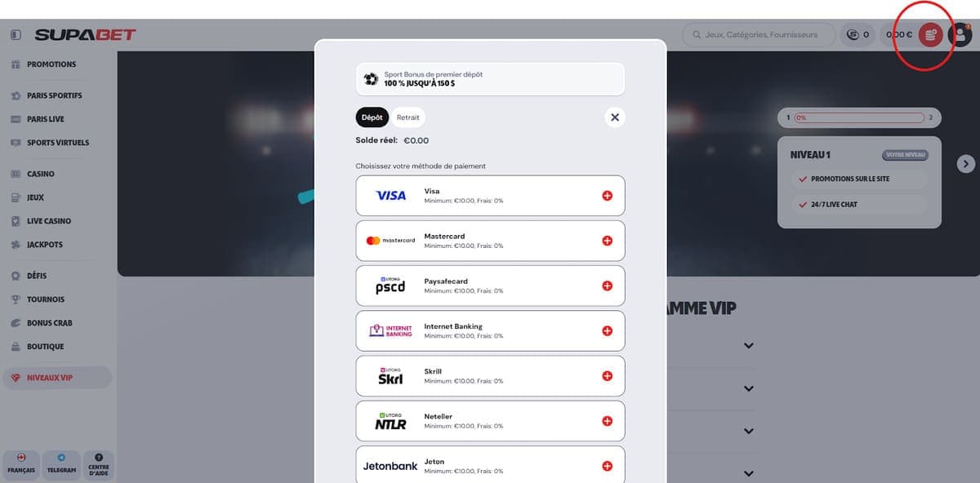The height and width of the screenshot is (483, 980).
Task: Open the Français language selector
Action: 21,463
